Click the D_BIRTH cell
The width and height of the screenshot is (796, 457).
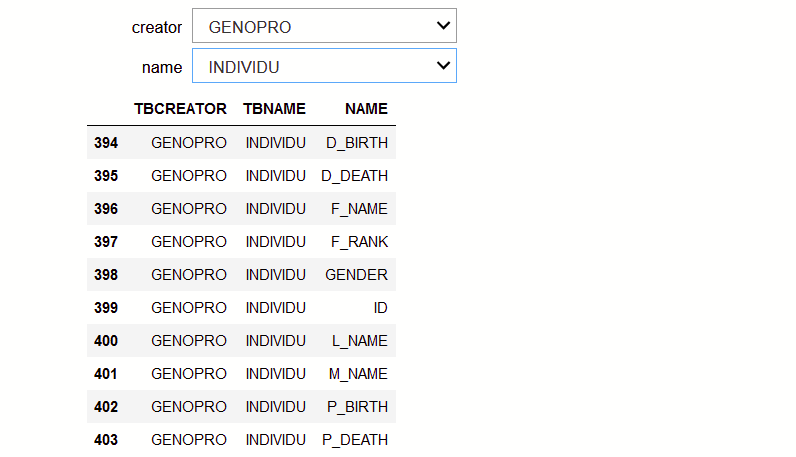point(357,143)
